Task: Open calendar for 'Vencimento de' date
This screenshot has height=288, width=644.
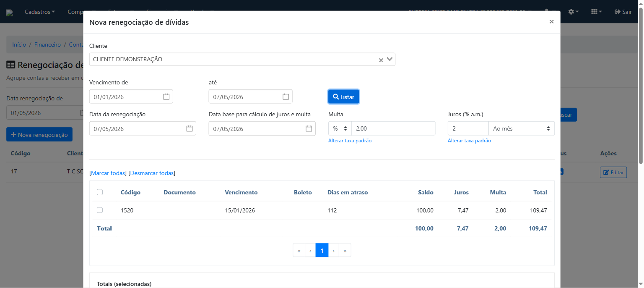Action: click(x=166, y=97)
